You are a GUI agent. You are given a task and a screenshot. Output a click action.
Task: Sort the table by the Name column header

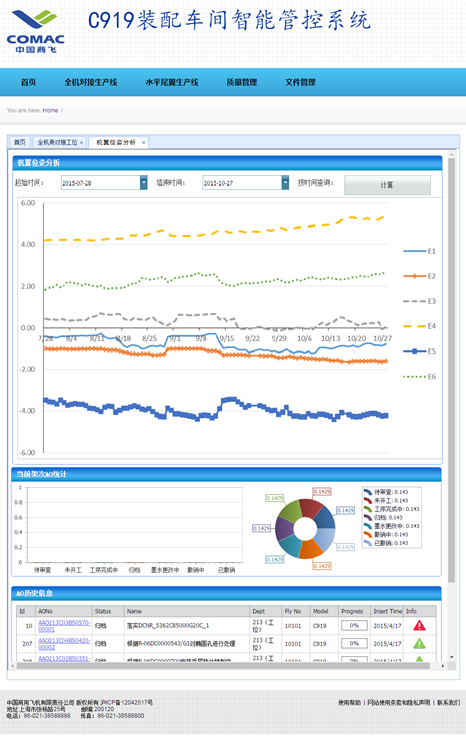[x=187, y=611]
